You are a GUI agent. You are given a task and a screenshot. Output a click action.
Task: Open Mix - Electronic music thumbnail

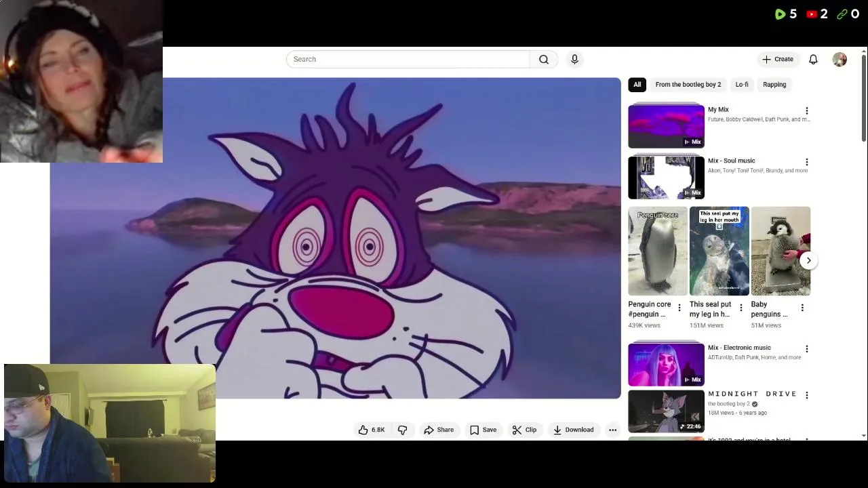click(x=666, y=364)
